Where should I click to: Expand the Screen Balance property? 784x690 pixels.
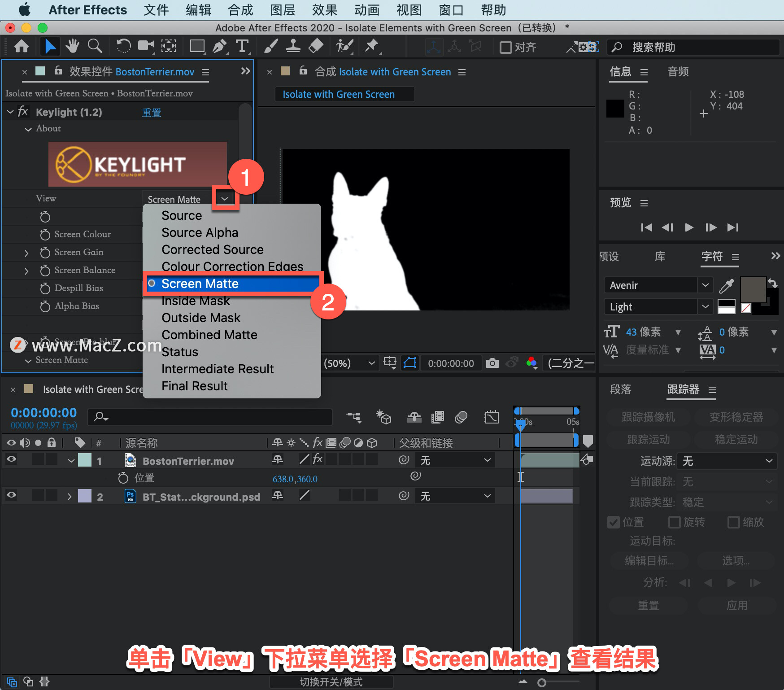[x=26, y=271]
